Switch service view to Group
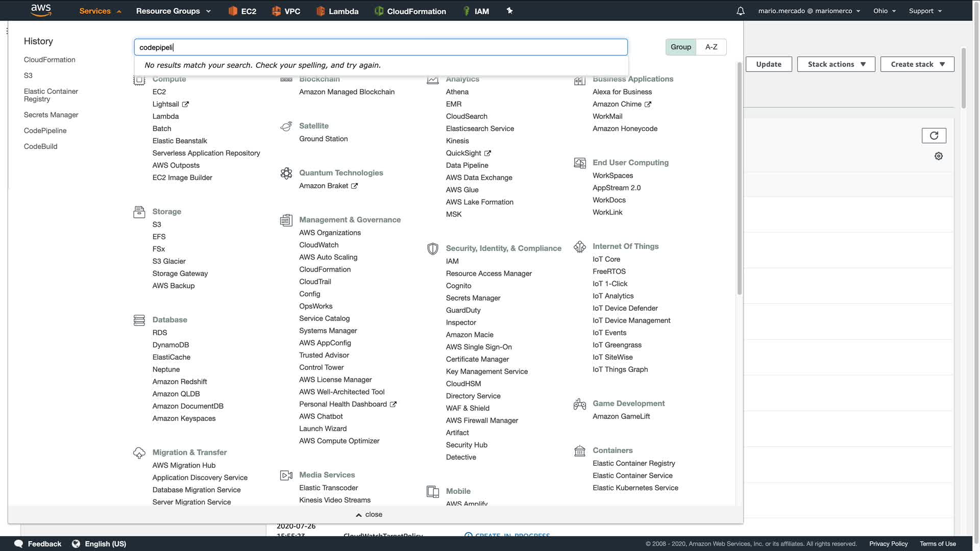This screenshot has height=551, width=980. (680, 47)
